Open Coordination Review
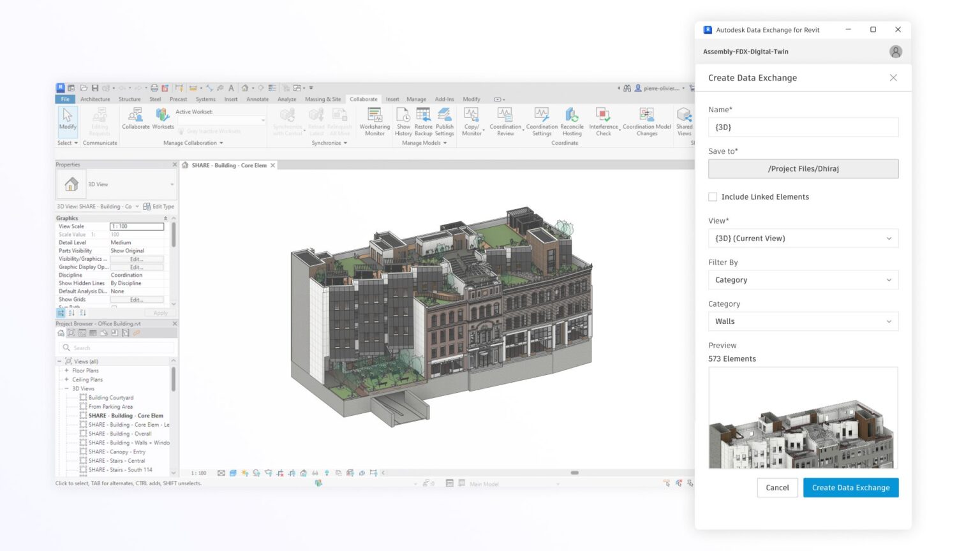This screenshot has width=980, height=551. pos(505,121)
